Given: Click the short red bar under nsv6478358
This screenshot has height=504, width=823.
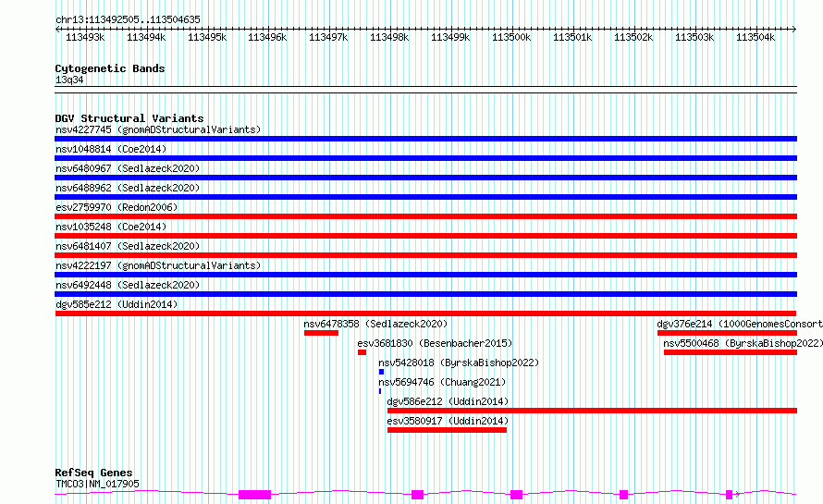Looking at the screenshot, I should [x=321, y=333].
